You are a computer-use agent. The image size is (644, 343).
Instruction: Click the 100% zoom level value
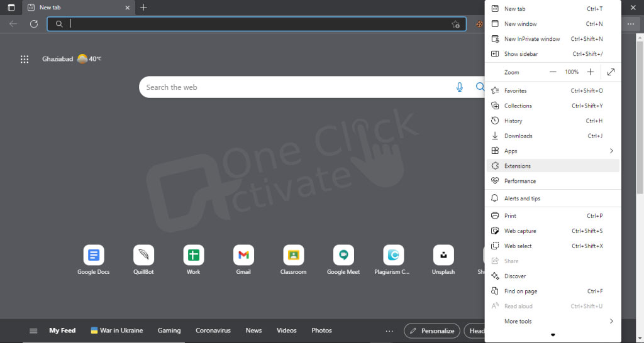(x=572, y=72)
